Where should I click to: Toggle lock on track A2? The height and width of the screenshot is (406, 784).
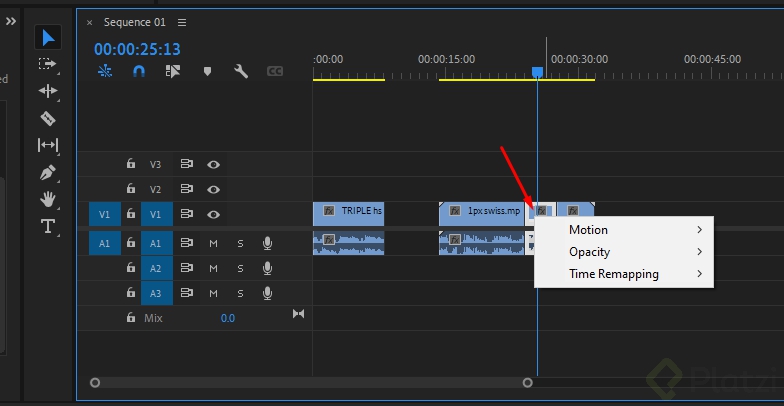coord(130,268)
